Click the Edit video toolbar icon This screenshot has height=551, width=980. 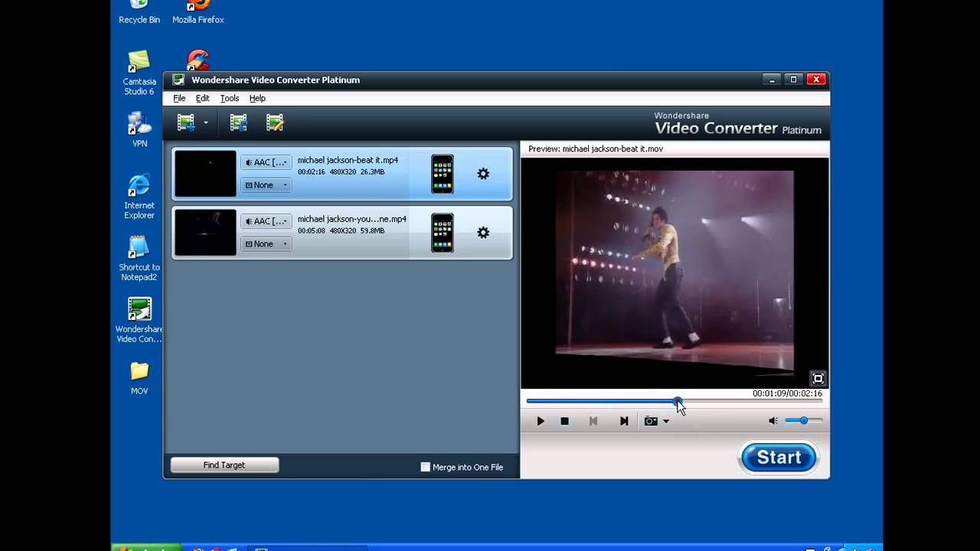click(x=275, y=122)
